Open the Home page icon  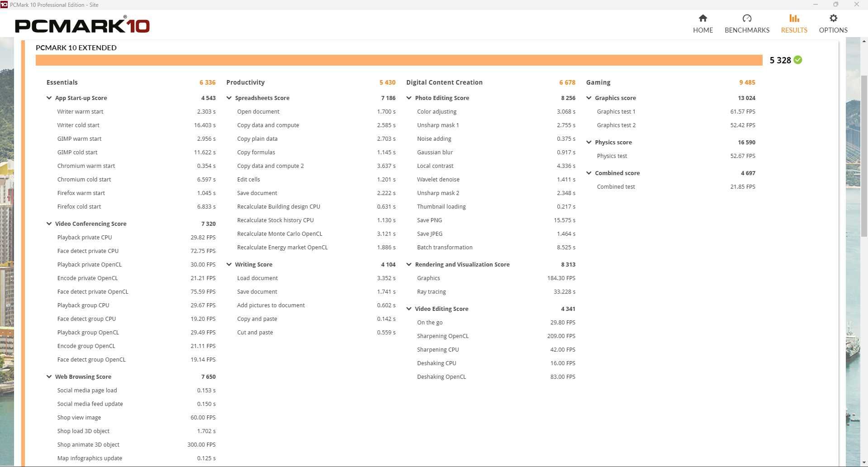[x=702, y=18]
